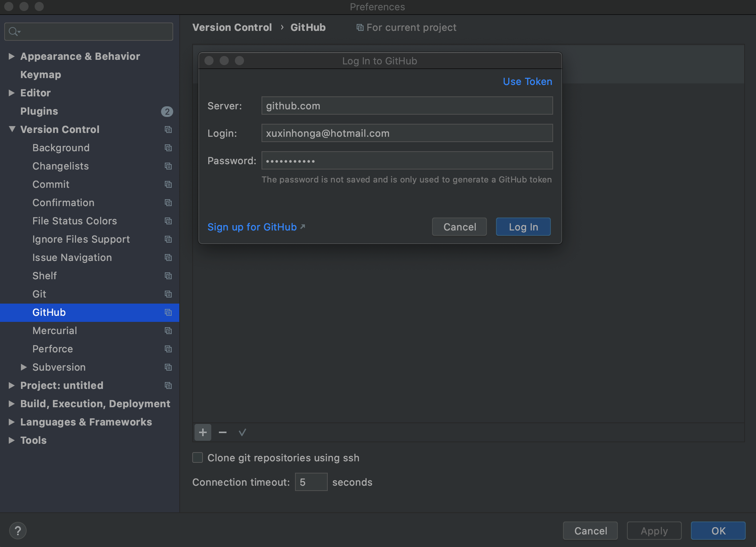The height and width of the screenshot is (547, 756).
Task: Click the Login email field
Action: pos(407,133)
